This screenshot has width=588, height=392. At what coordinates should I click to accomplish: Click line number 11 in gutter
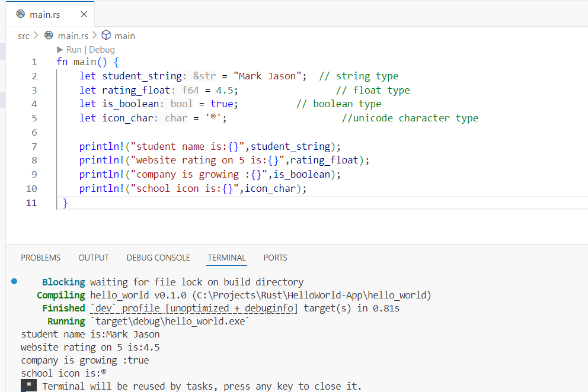tap(31, 203)
